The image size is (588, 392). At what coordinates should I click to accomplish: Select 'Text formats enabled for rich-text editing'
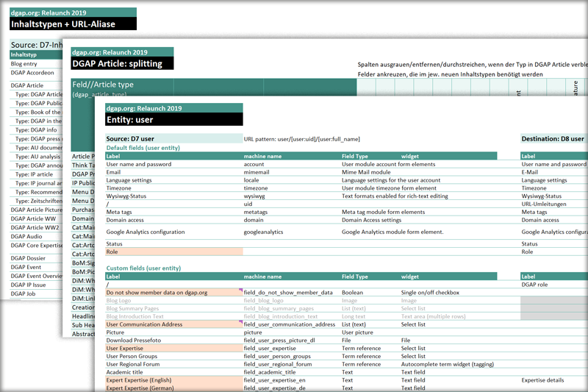coord(395,196)
